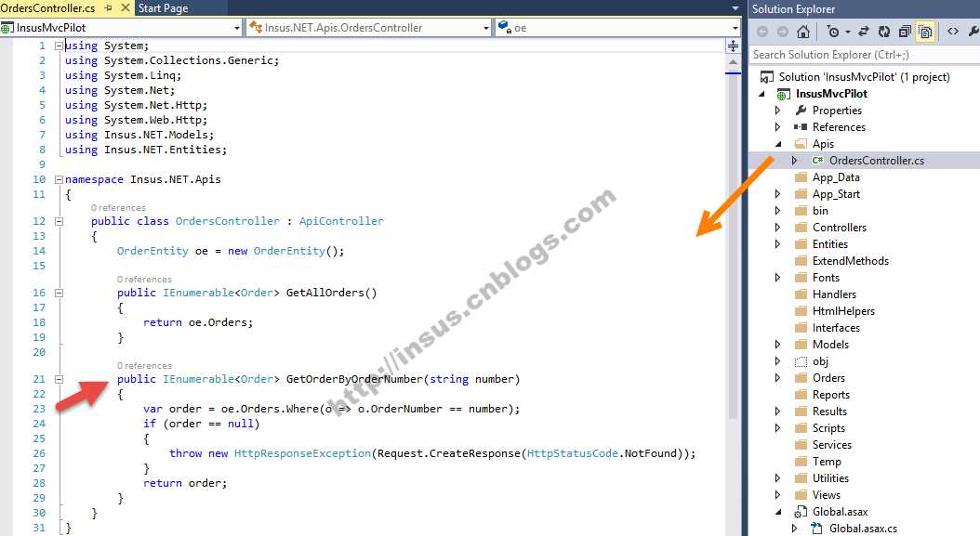Click '0 references' above OrdersController class
This screenshot has width=980, height=536.
tap(118, 207)
